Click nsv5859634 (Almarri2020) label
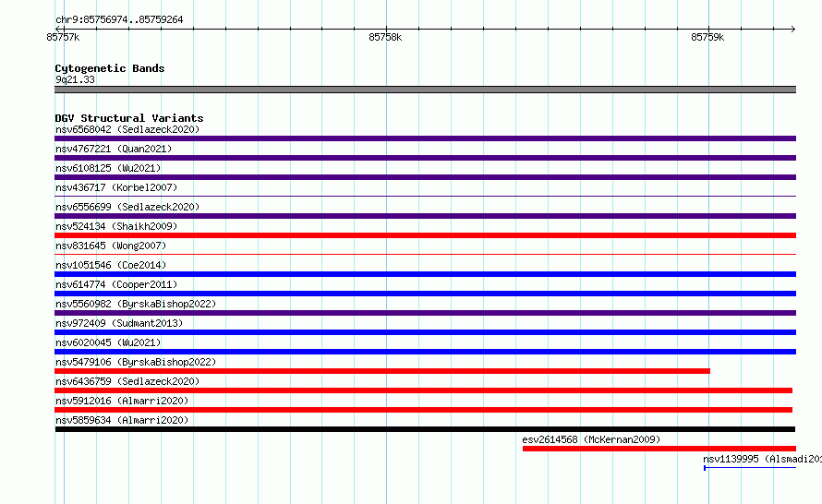This screenshot has width=822, height=504. tap(122, 420)
